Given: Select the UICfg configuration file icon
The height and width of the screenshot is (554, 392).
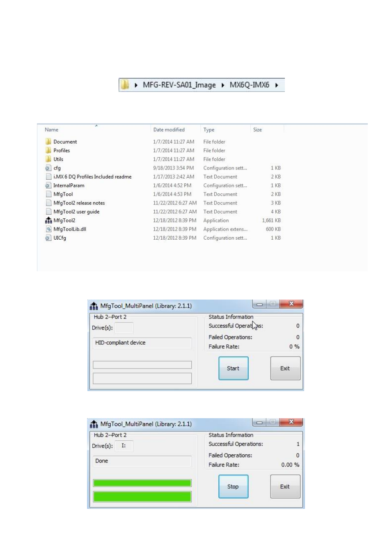Looking at the screenshot, I should pos(48,238).
